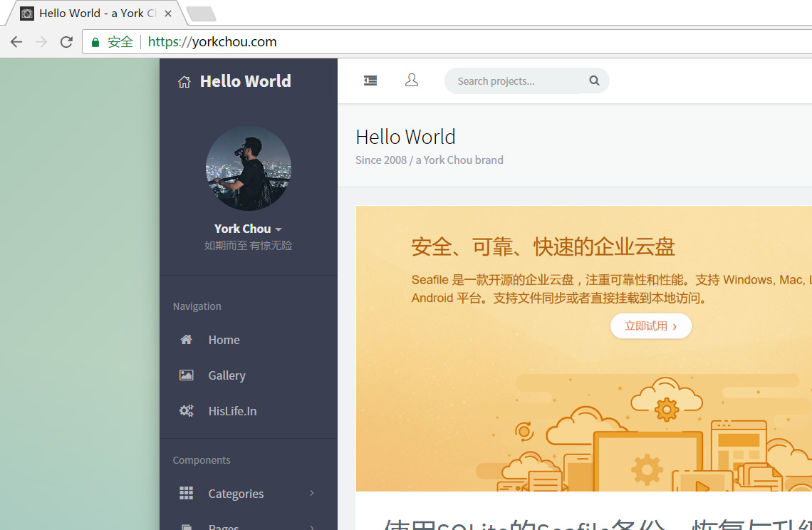
Task: Expand the Categories chevron arrow
Action: point(312,493)
